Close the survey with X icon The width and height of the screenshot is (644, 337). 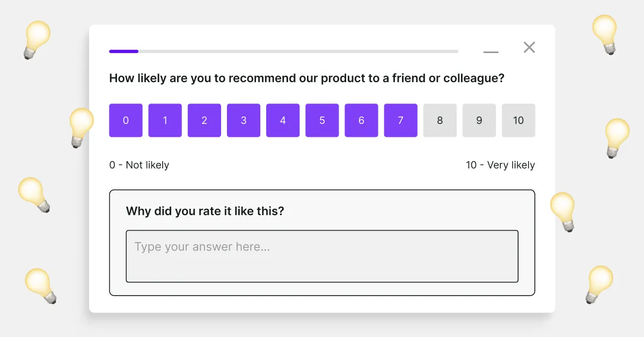[529, 47]
